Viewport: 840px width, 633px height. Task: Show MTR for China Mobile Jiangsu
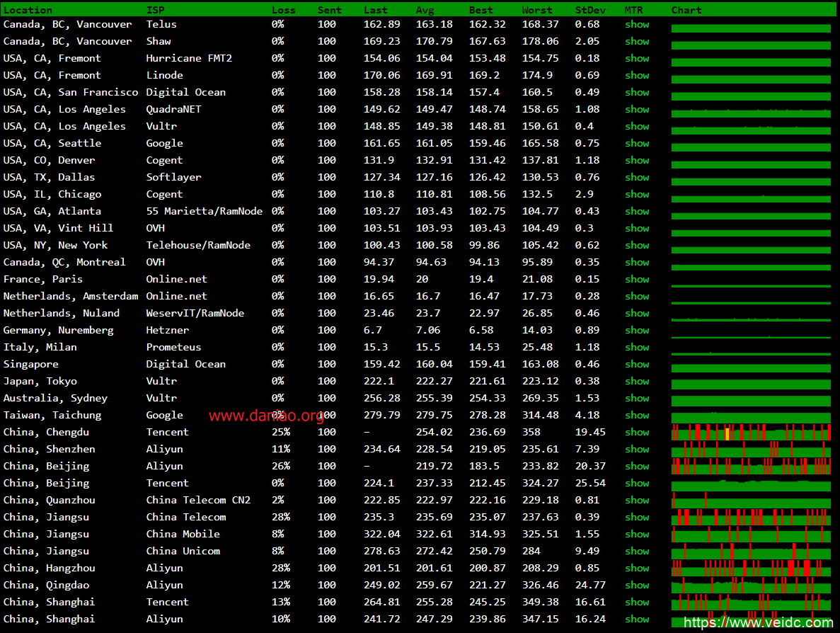(x=637, y=534)
